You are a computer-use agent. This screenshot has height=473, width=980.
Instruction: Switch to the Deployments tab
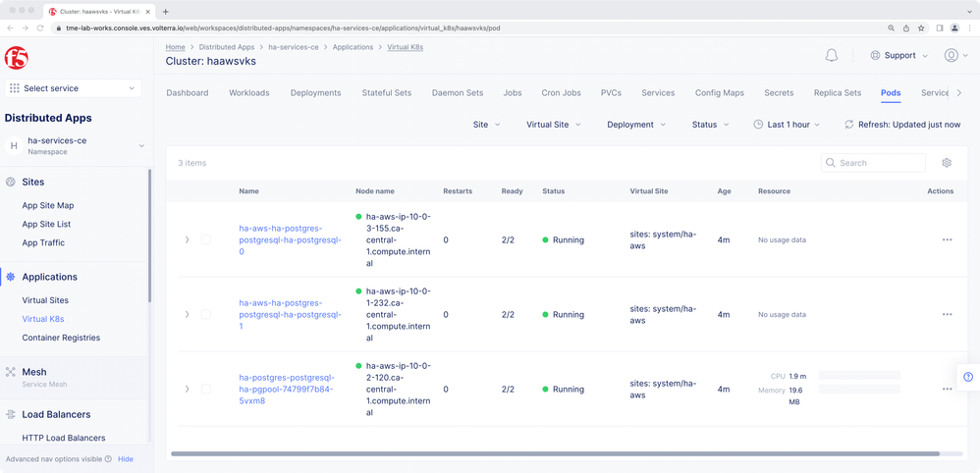point(315,93)
